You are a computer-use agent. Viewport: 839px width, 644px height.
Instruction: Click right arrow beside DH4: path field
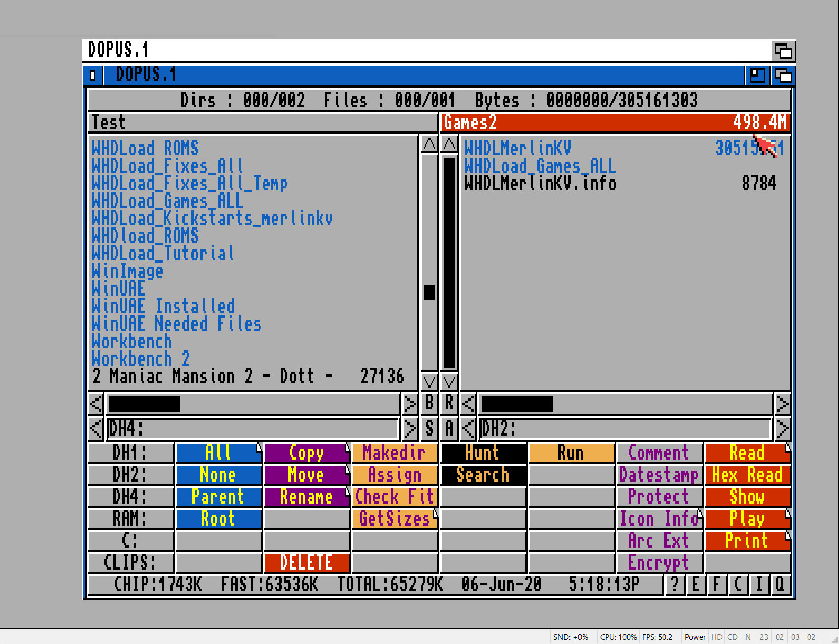click(x=410, y=429)
